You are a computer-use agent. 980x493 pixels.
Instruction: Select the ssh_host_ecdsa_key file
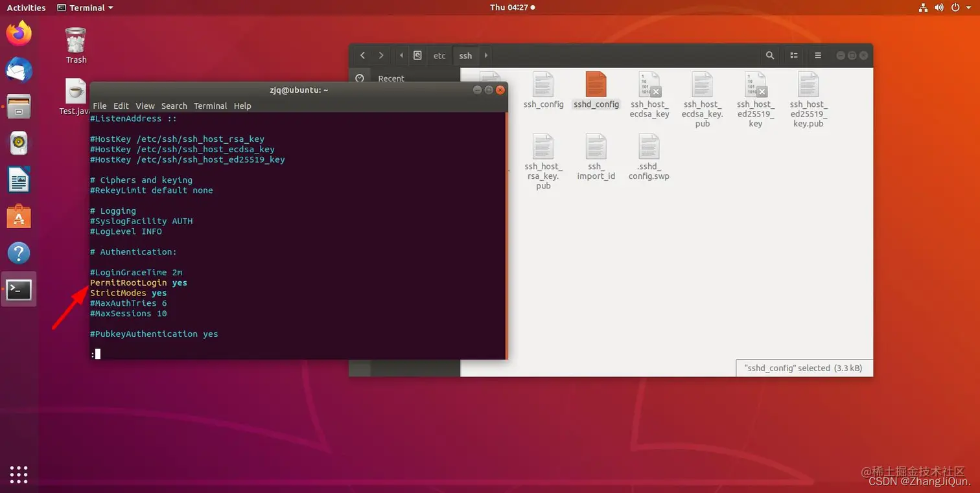tap(649, 95)
